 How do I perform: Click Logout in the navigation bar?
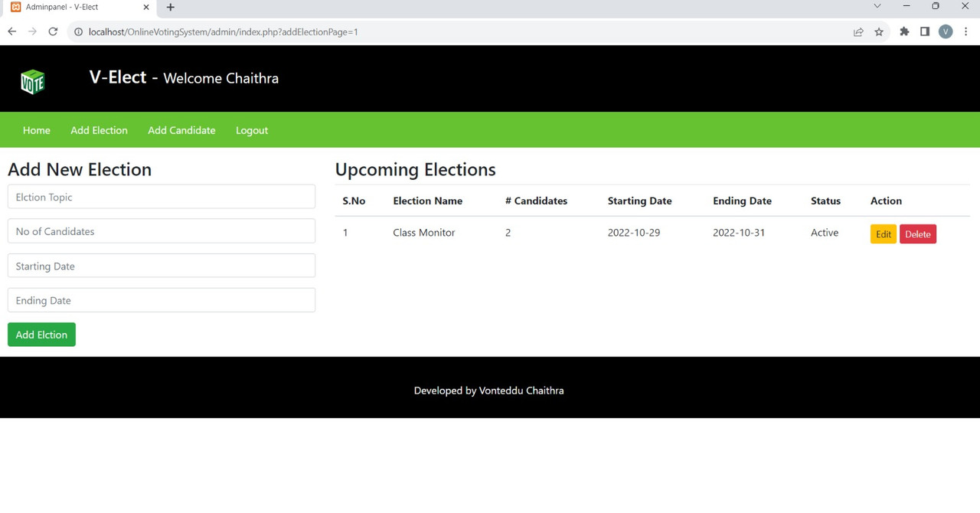[x=252, y=130]
